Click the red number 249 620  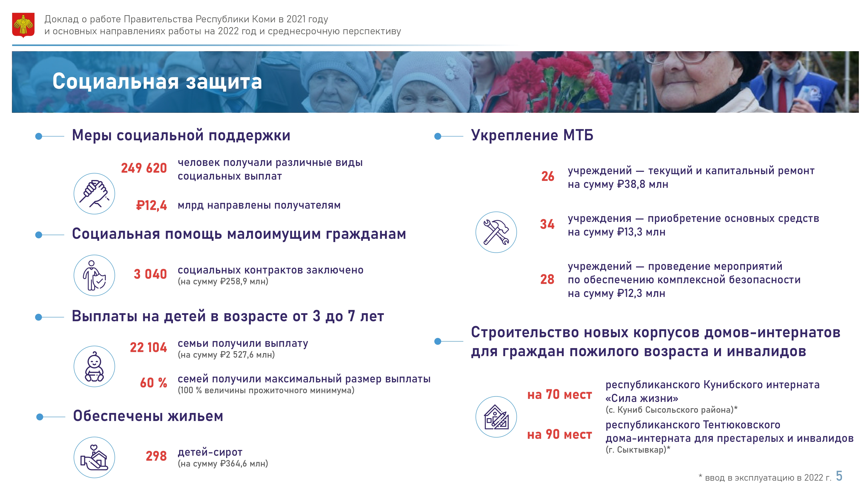coord(144,168)
